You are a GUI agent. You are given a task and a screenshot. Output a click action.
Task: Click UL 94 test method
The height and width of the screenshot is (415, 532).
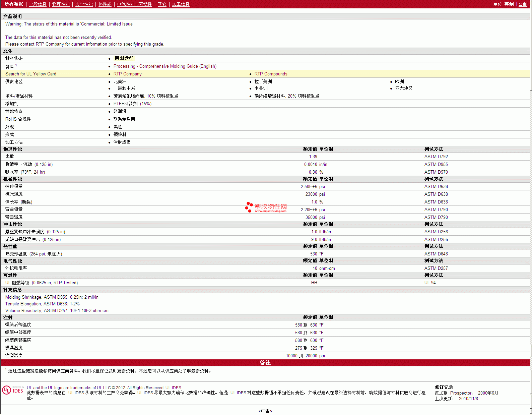coord(430,283)
